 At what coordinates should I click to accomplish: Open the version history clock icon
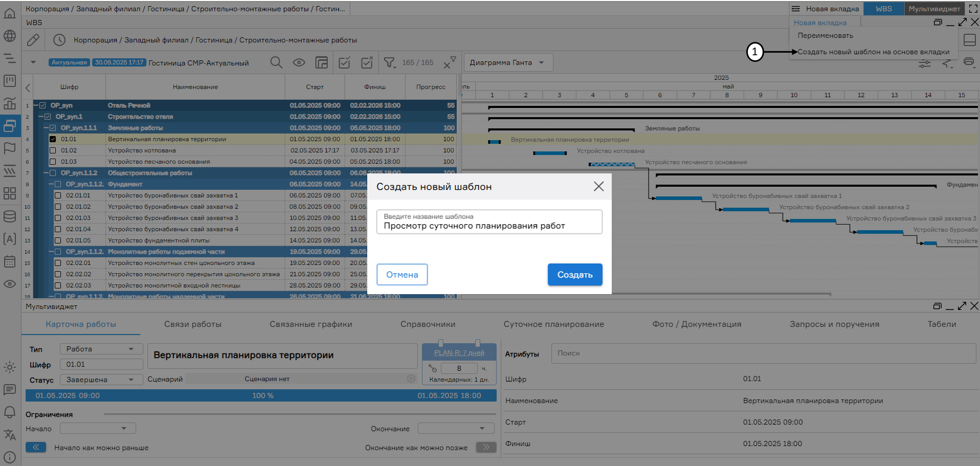coord(60,39)
